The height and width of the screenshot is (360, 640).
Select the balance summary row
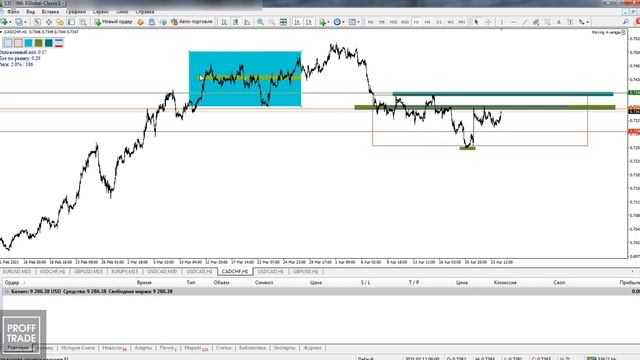click(x=320, y=291)
